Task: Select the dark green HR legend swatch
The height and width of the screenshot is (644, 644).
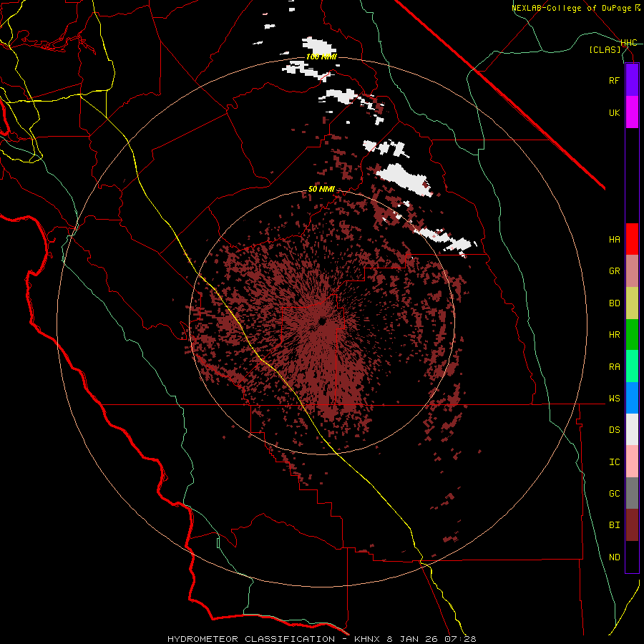Action: click(x=632, y=334)
